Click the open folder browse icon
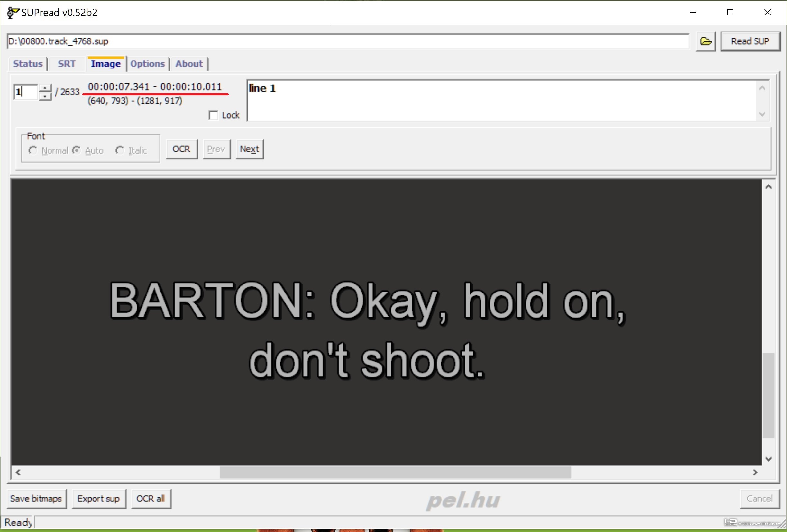Image resolution: width=787 pixels, height=532 pixels. pos(706,41)
